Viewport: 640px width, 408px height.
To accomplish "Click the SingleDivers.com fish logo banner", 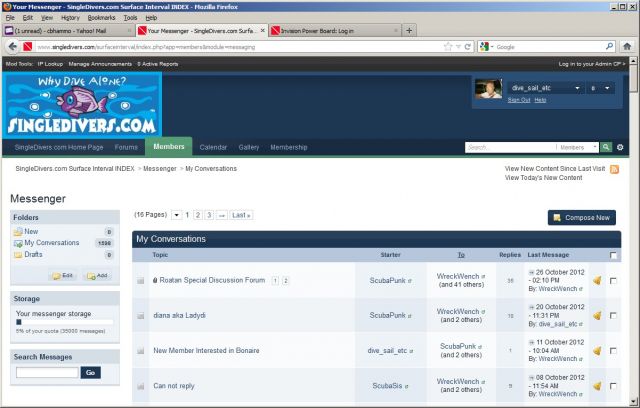I will click(82, 105).
